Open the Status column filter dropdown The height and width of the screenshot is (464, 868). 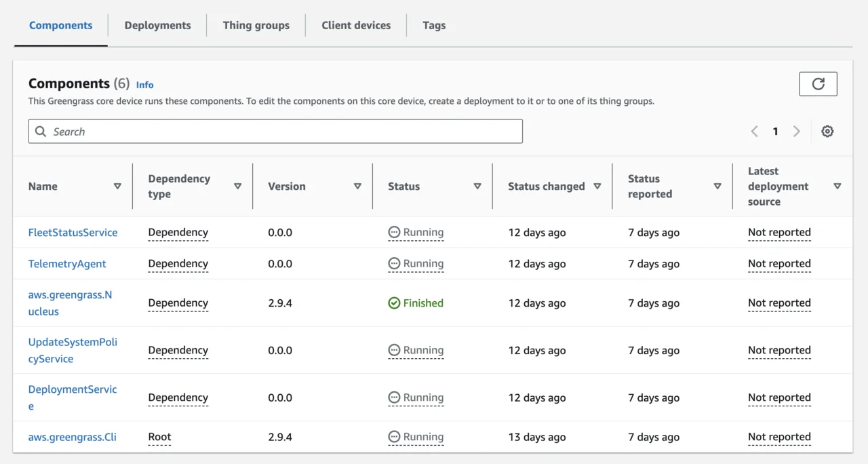click(478, 186)
